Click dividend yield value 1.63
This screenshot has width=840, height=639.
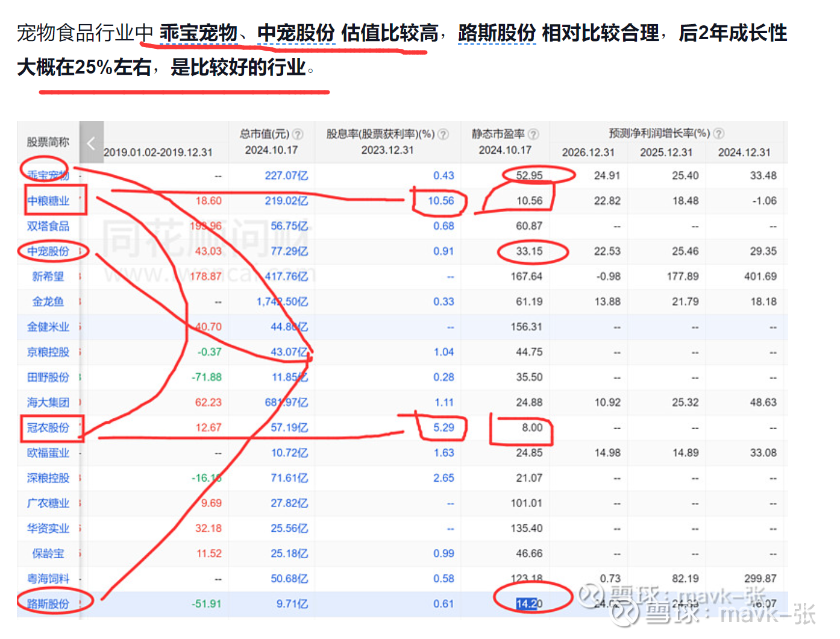(x=444, y=453)
